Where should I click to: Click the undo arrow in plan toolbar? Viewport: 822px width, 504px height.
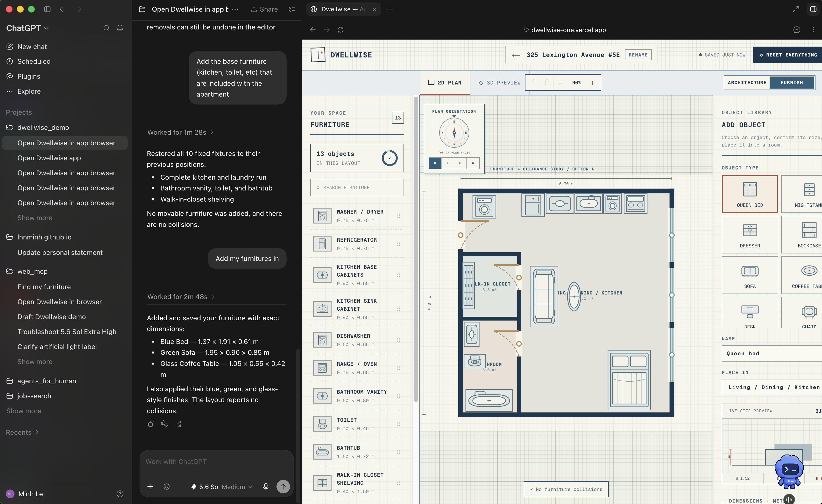coord(533,83)
